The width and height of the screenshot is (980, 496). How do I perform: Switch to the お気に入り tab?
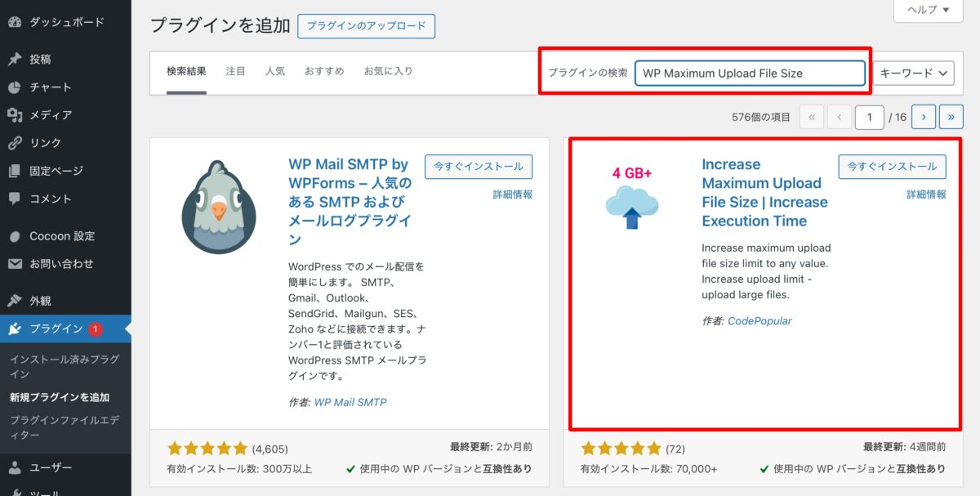click(389, 71)
